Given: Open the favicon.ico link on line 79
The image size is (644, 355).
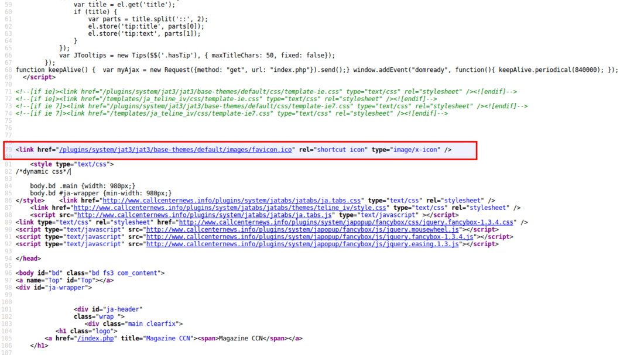Looking at the screenshot, I should pos(176,150).
